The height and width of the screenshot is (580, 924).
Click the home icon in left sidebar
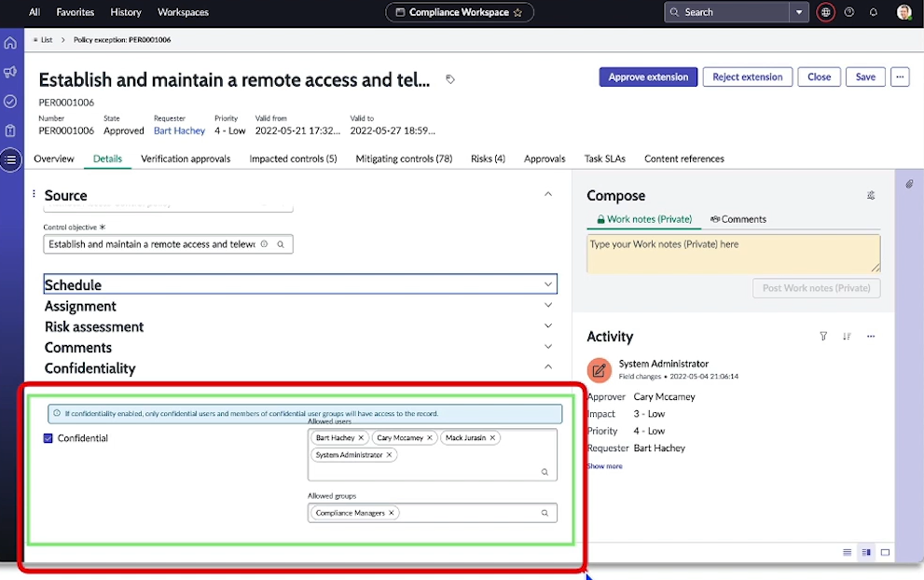click(x=10, y=43)
